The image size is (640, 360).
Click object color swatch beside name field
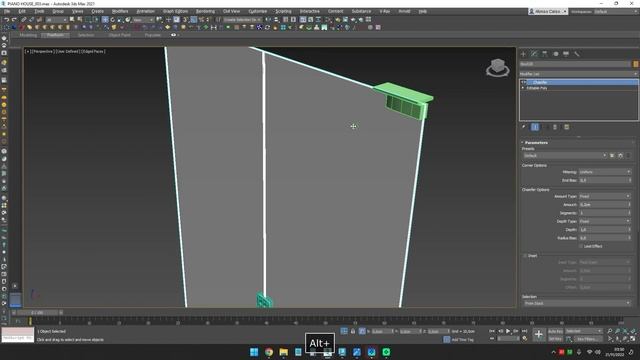[636, 64]
